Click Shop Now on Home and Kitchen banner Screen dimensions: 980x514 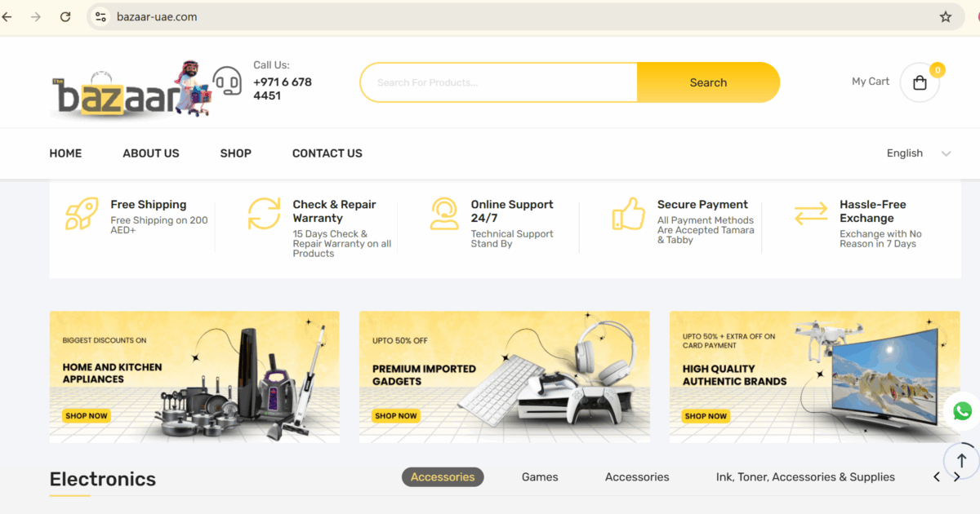coord(87,416)
